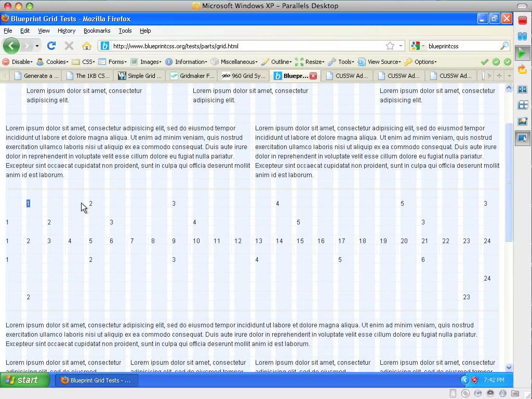The width and height of the screenshot is (532, 399).
Task: Click the green checkmark standards icon
Action: coord(484,62)
